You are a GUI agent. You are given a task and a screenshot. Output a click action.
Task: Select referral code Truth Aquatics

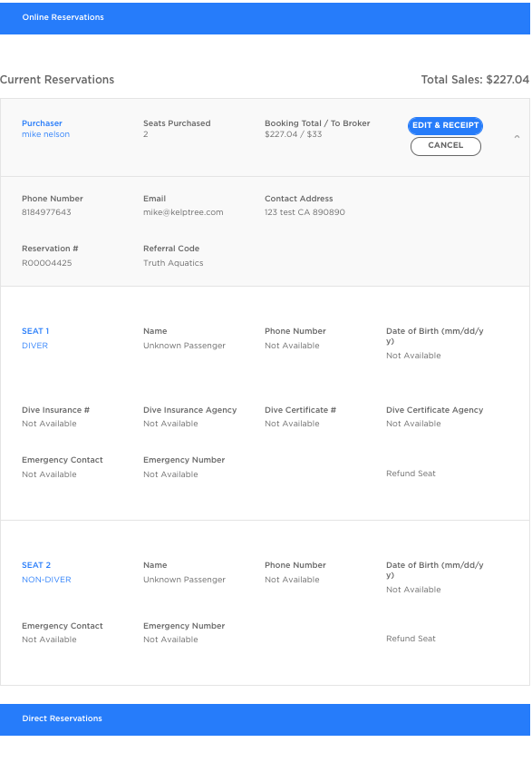(x=173, y=263)
